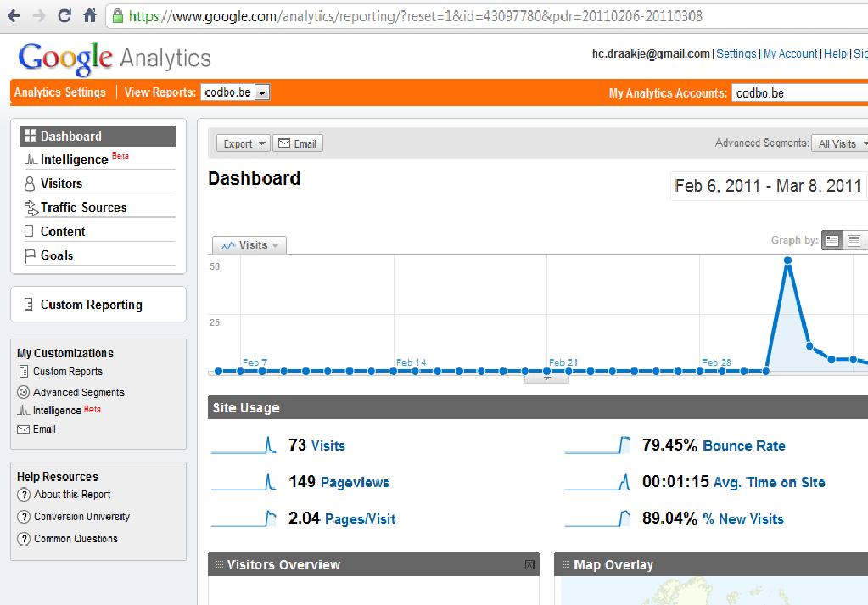Open the My Analytics Accounts dropdown
This screenshot has height=605, width=868.
pyautogui.click(x=800, y=93)
